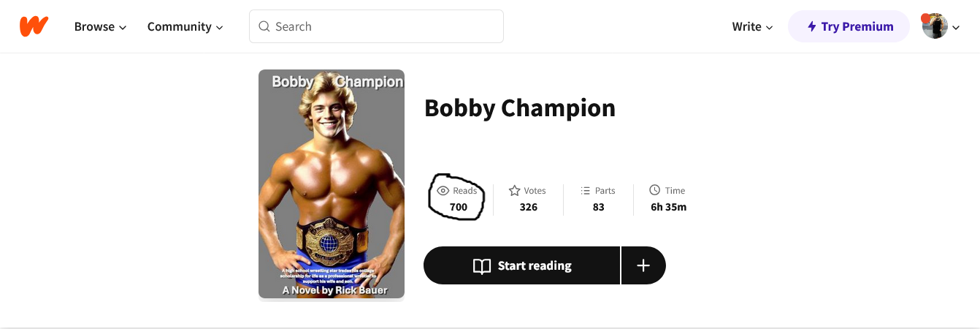Click the Bobby Champion story title
The width and height of the screenshot is (980, 329).
pyautogui.click(x=520, y=107)
